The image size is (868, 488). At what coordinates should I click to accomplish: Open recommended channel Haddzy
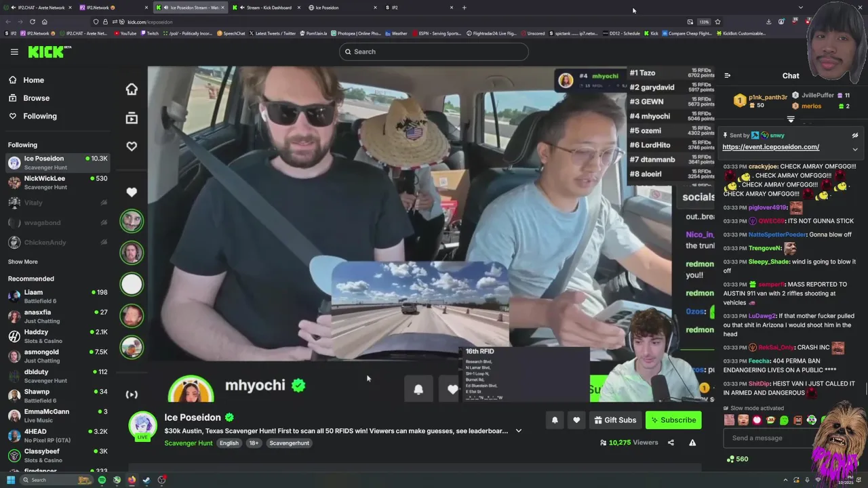pos(58,336)
